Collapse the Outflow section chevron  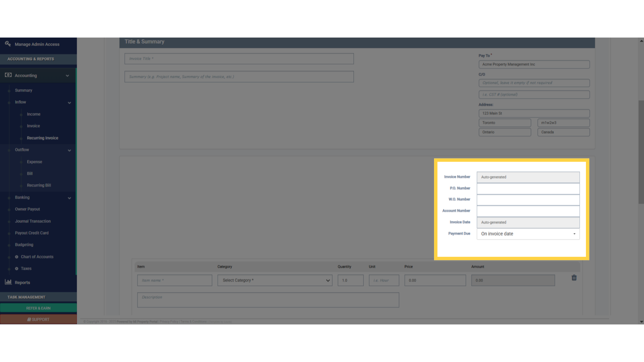pos(69,150)
